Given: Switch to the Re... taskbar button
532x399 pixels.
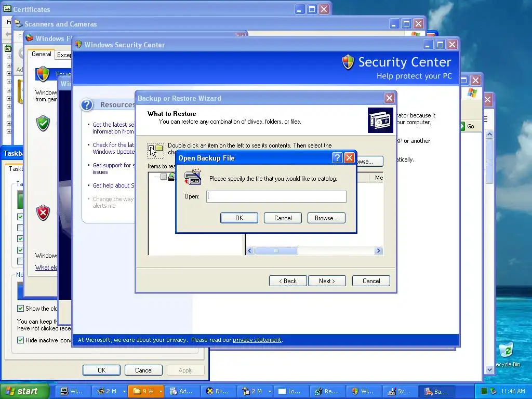Looking at the screenshot, I should tap(327, 391).
